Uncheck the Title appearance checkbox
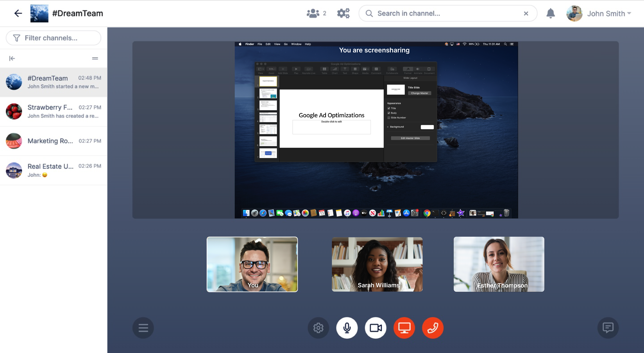Screen dimensions: 644x353 click(389, 108)
